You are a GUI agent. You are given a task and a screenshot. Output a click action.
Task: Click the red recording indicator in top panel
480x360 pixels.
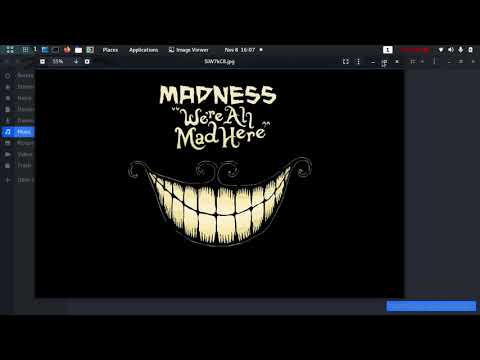tap(414, 50)
